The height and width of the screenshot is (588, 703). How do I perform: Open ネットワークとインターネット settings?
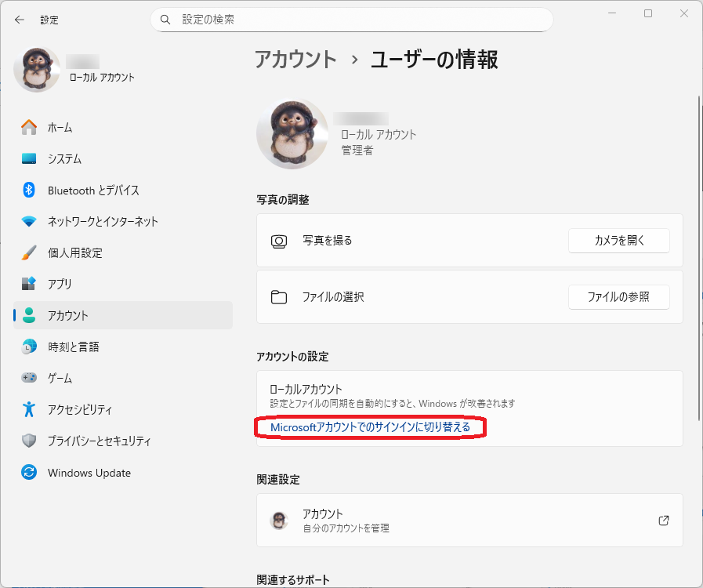click(123, 222)
